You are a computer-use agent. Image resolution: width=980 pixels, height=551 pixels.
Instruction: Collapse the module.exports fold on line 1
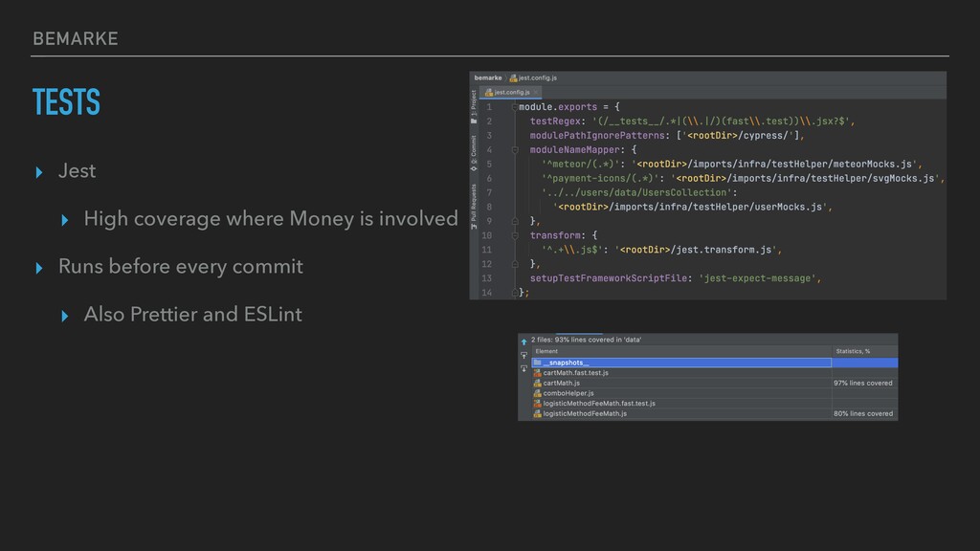[x=514, y=107]
